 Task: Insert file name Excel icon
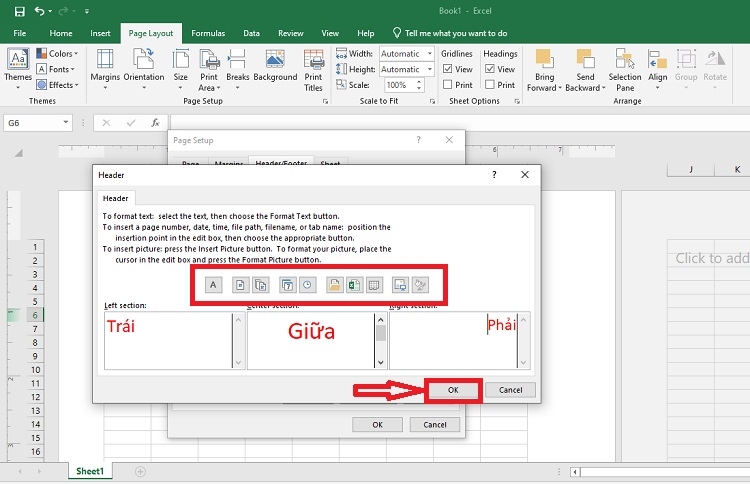(354, 285)
